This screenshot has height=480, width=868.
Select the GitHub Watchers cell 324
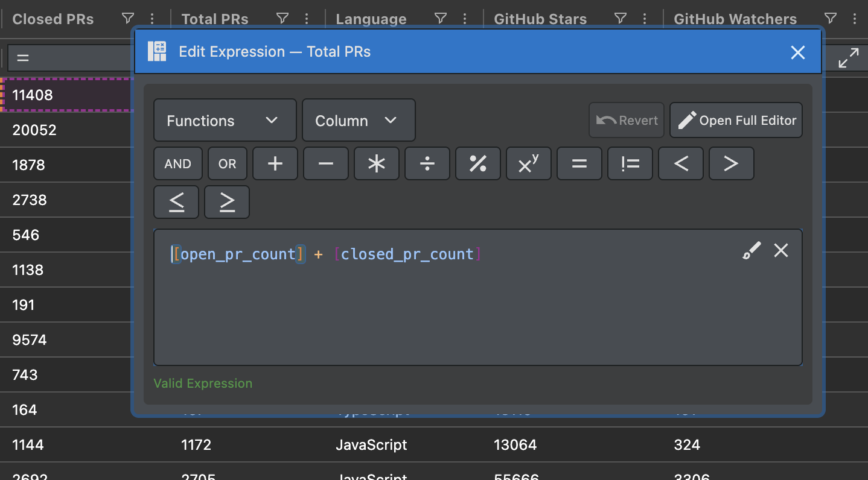pyautogui.click(x=687, y=445)
